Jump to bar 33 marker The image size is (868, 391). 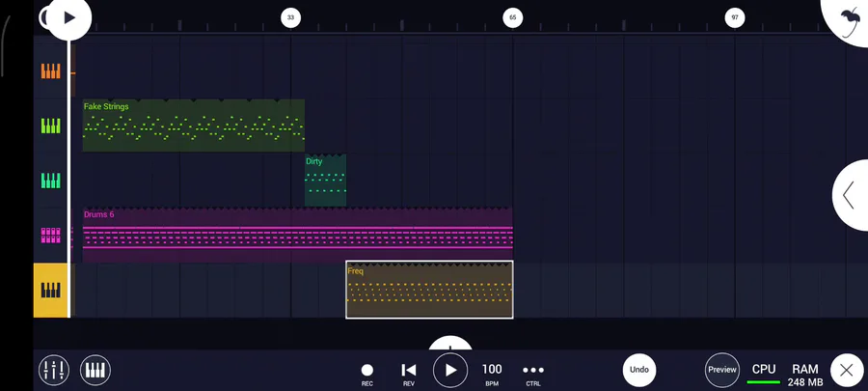tap(290, 17)
